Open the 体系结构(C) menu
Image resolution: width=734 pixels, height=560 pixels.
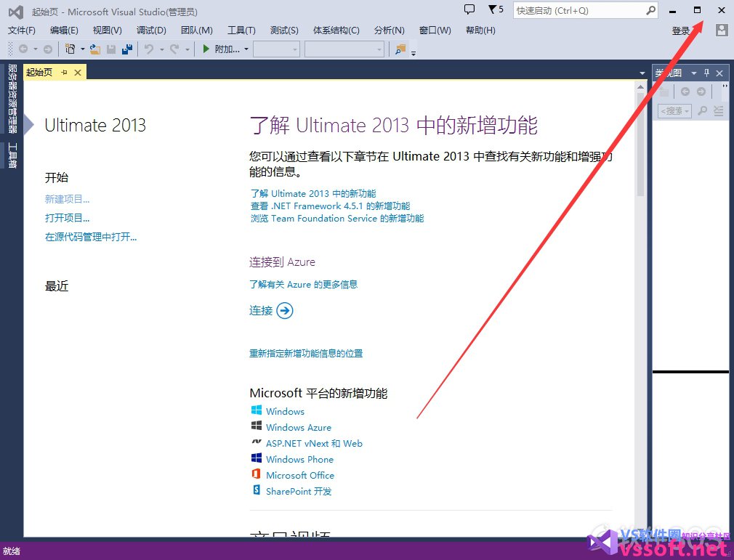336,31
